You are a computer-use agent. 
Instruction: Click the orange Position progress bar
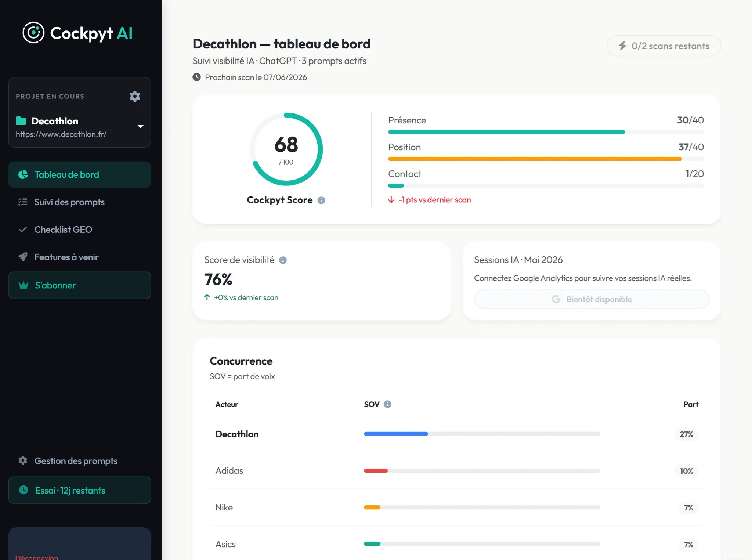coord(535,159)
